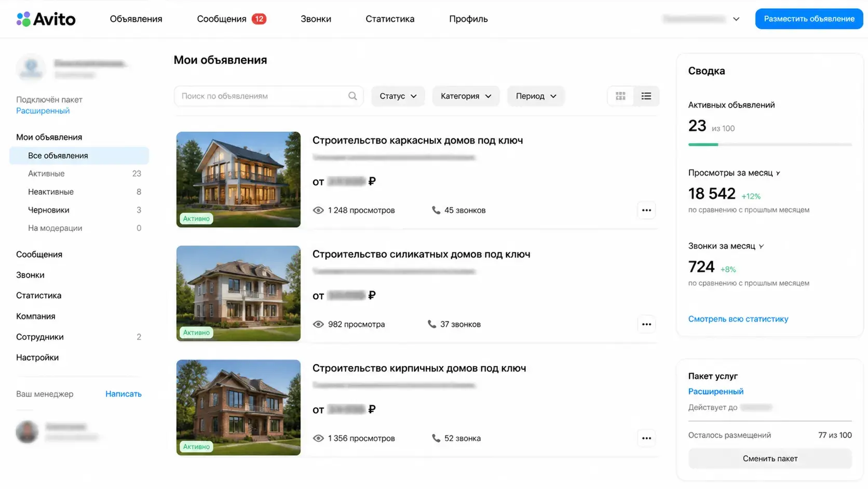The height and width of the screenshot is (489, 868).
Task: Open Объявления in the top navigation
Action: (136, 19)
